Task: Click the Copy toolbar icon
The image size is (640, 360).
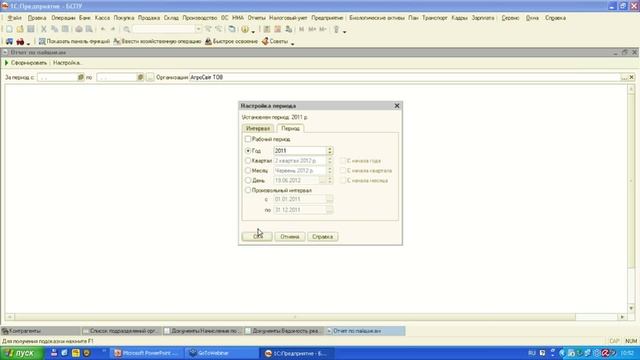Action: click(54, 29)
